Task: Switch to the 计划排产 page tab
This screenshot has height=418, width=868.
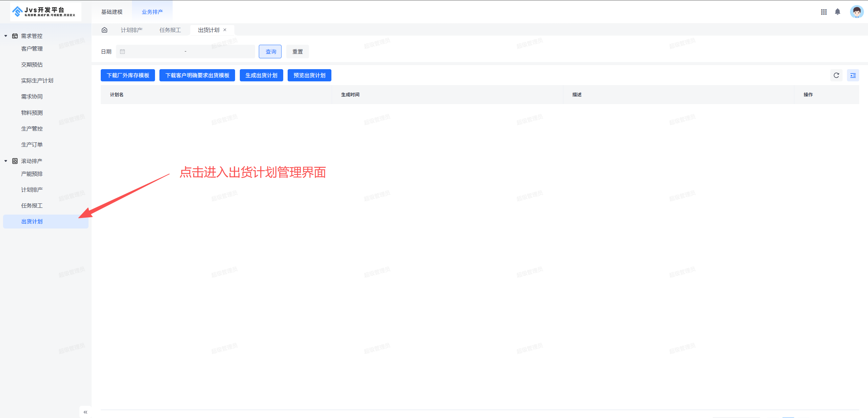Action: click(132, 30)
